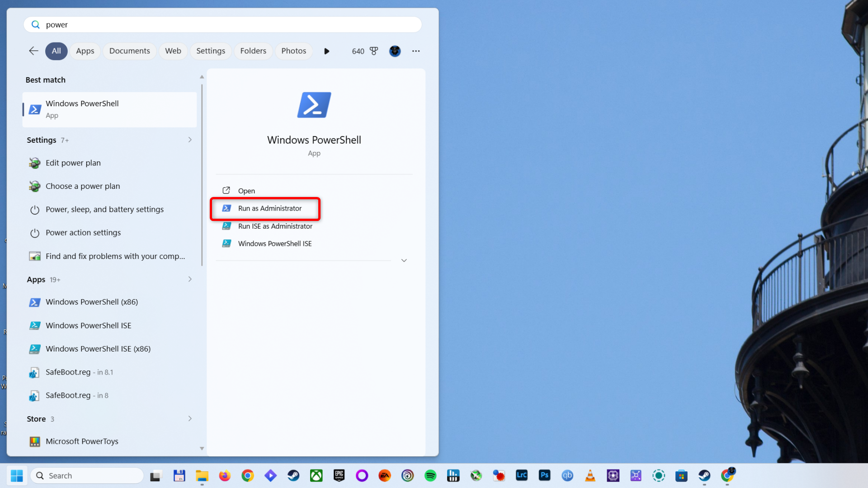Open Windows PowerShell from Best match

coord(109,109)
